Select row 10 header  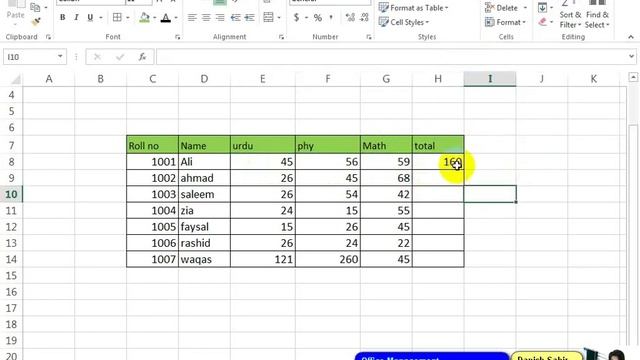tap(11, 194)
